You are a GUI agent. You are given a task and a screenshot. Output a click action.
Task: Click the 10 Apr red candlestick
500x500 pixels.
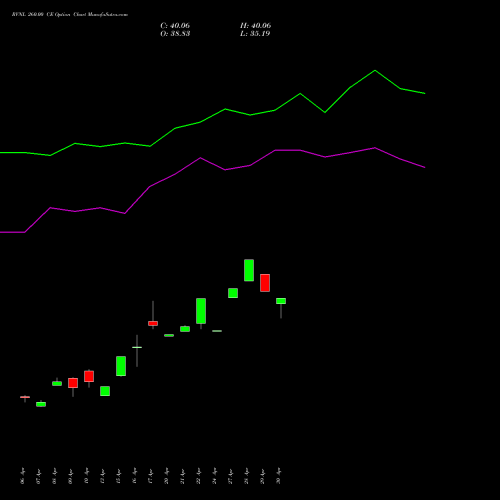[89, 376]
